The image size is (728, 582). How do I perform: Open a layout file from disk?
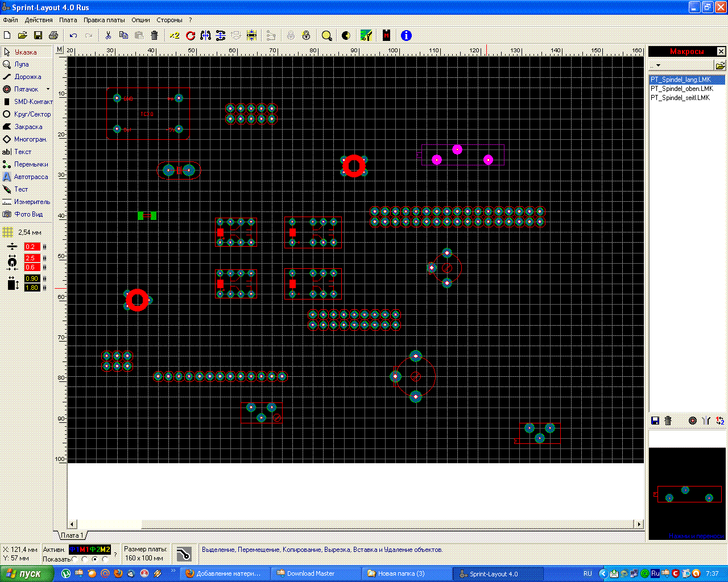point(23,35)
